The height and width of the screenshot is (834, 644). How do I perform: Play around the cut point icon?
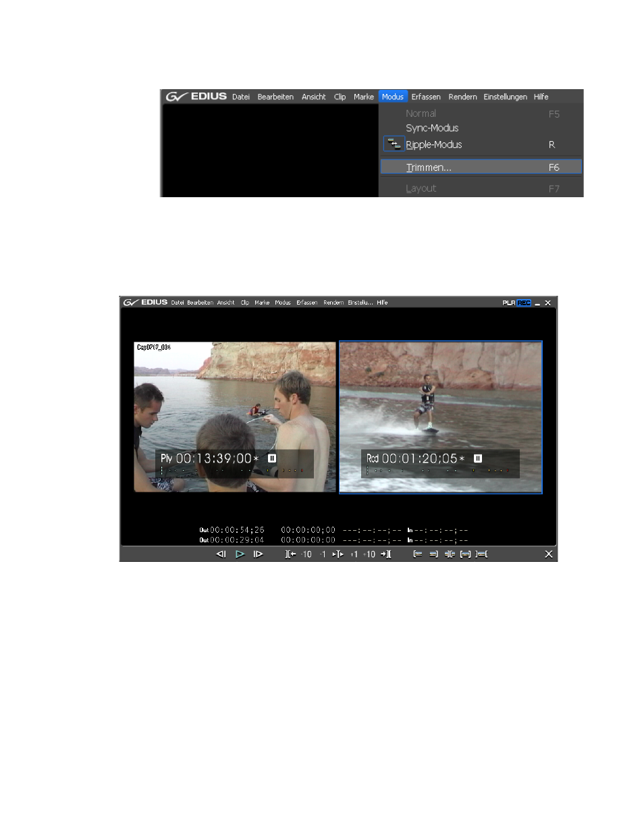click(338, 554)
